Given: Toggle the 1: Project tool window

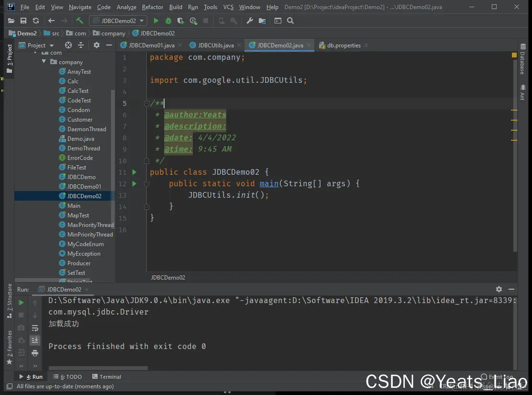Looking at the screenshot, I should (x=10, y=58).
